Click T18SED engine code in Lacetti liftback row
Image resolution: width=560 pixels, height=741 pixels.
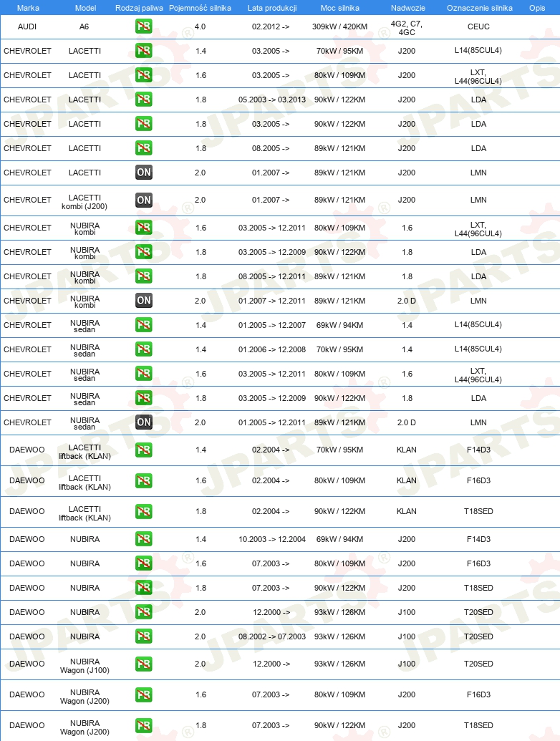(x=478, y=511)
